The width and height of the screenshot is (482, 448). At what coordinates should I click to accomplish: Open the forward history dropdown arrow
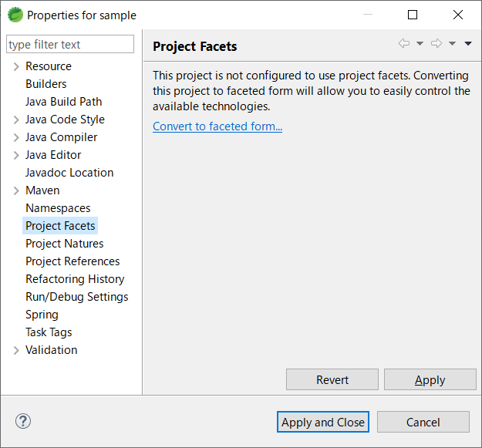point(452,43)
